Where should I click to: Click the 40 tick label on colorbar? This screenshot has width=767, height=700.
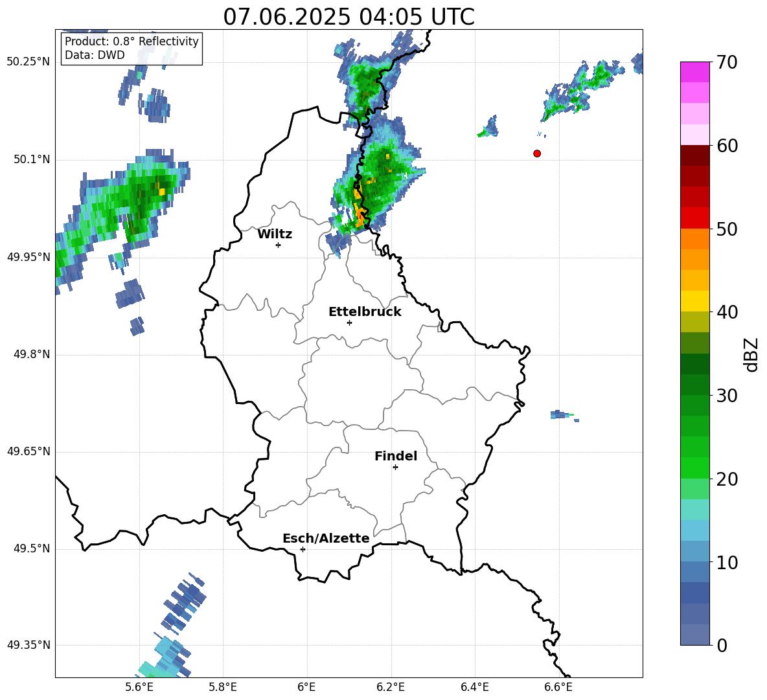click(x=727, y=312)
